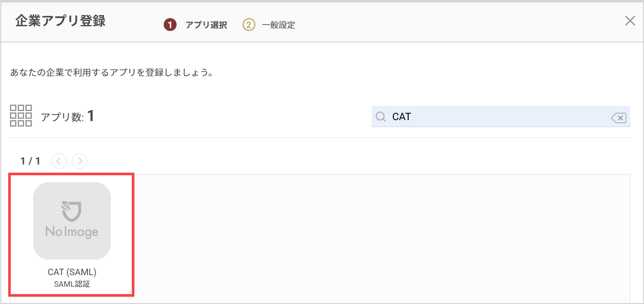The image size is (644, 304).
Task: Click the grid view icon beside アプリ数
Action: tap(21, 115)
